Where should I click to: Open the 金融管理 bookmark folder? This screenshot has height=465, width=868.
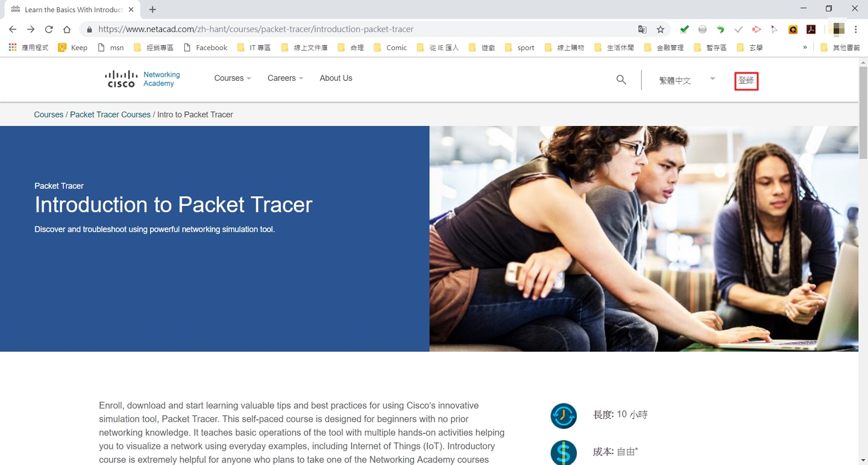pos(664,48)
